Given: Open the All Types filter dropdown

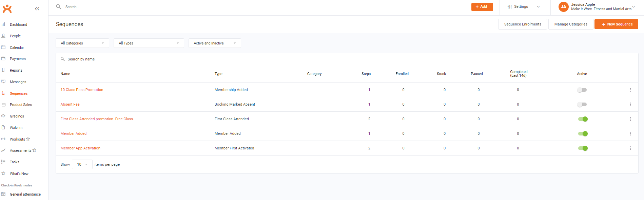Looking at the screenshot, I should pyautogui.click(x=149, y=43).
